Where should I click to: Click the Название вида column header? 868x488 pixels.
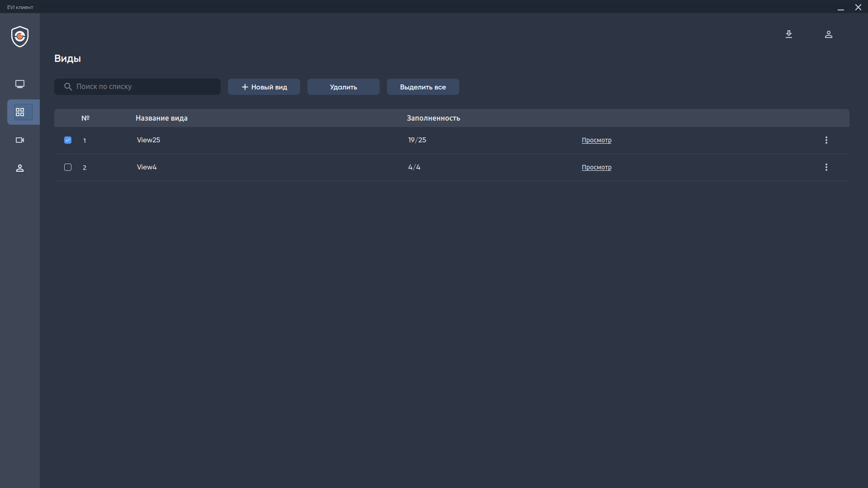click(161, 118)
